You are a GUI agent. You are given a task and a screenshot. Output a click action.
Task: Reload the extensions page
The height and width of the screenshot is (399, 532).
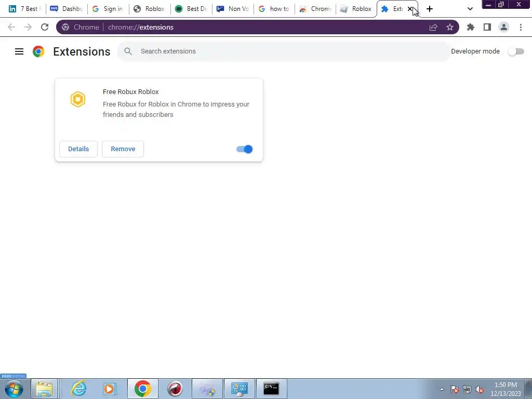(45, 27)
